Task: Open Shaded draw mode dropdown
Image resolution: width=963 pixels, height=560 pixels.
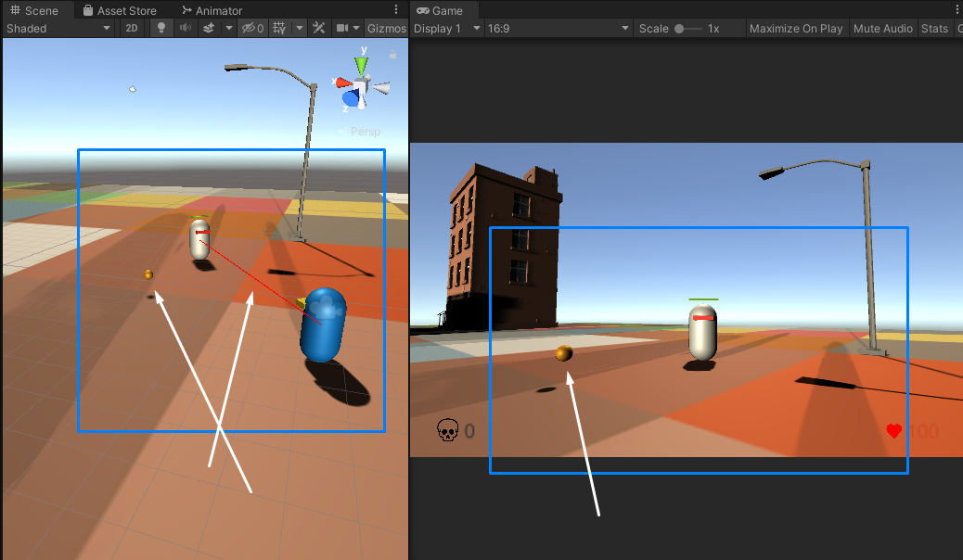Action: pyautogui.click(x=58, y=28)
